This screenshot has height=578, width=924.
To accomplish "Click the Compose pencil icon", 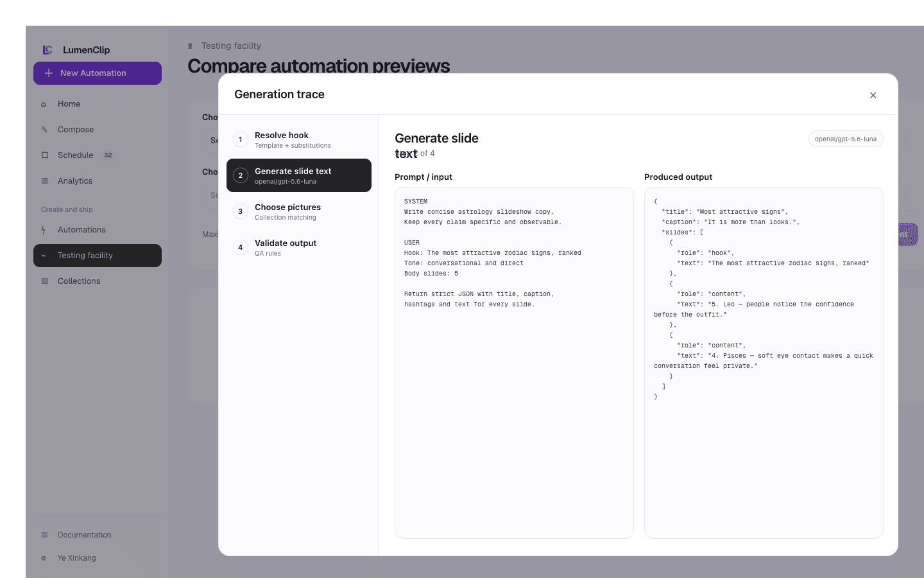I will pos(44,130).
